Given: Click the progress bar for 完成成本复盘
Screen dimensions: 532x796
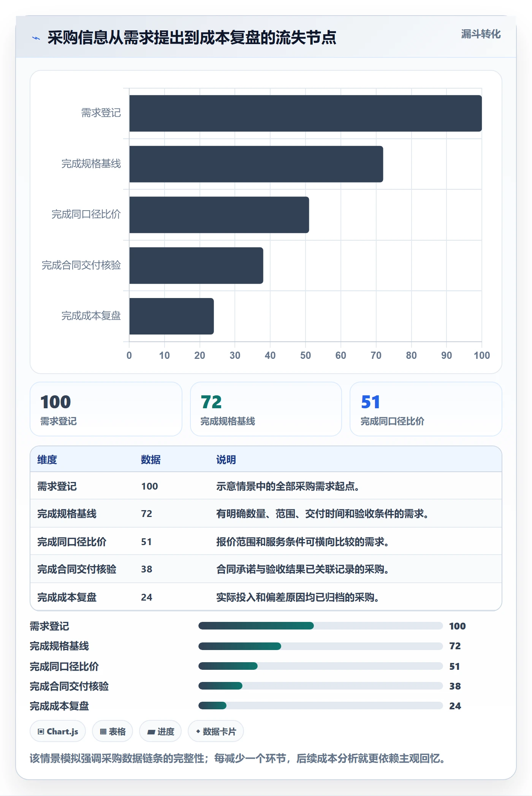Looking at the screenshot, I should click(321, 706).
